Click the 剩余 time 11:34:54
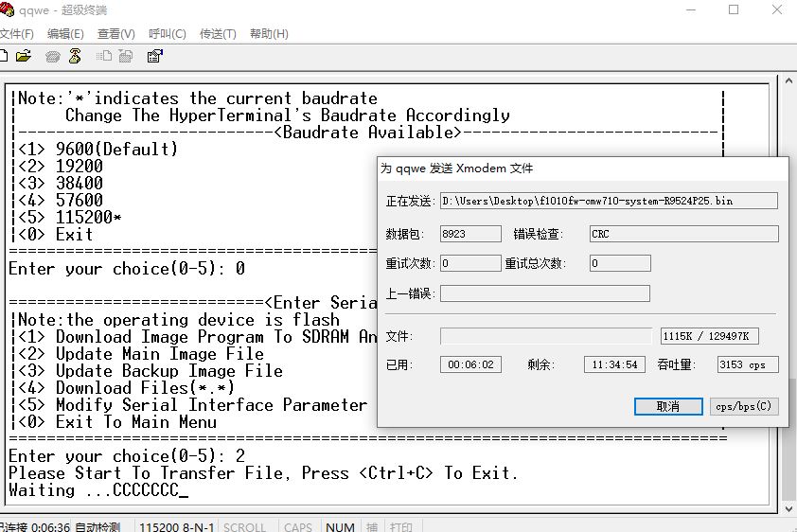Screen dimensions: 797x532 614,364
